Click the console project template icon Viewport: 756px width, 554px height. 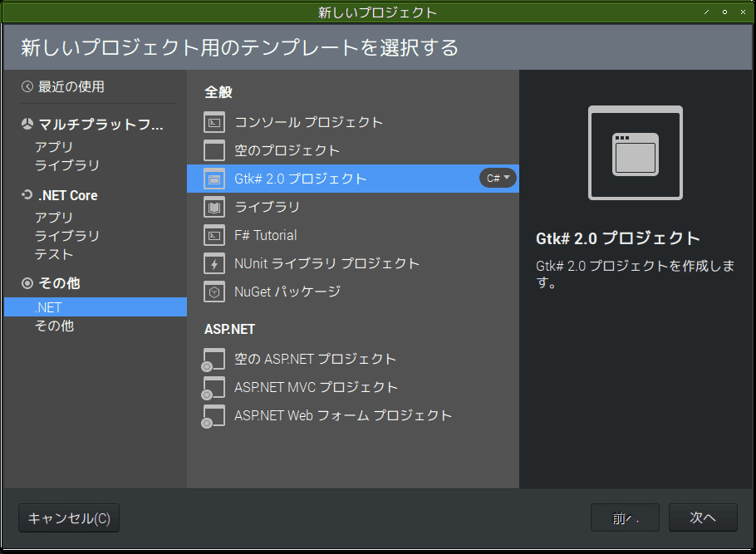[214, 122]
